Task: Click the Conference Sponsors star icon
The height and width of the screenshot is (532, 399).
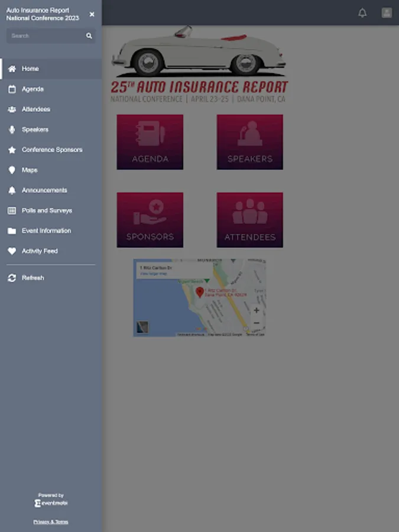Action: click(12, 150)
